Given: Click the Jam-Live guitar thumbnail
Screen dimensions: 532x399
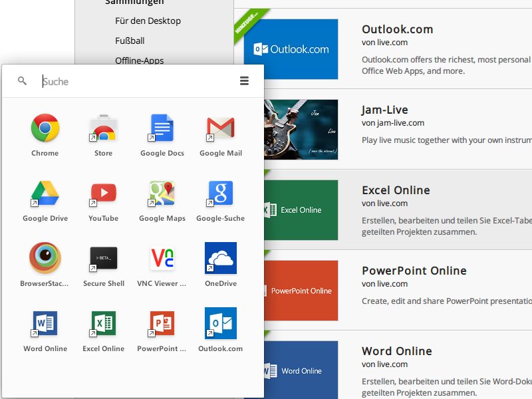Looking at the screenshot, I should [x=301, y=130].
